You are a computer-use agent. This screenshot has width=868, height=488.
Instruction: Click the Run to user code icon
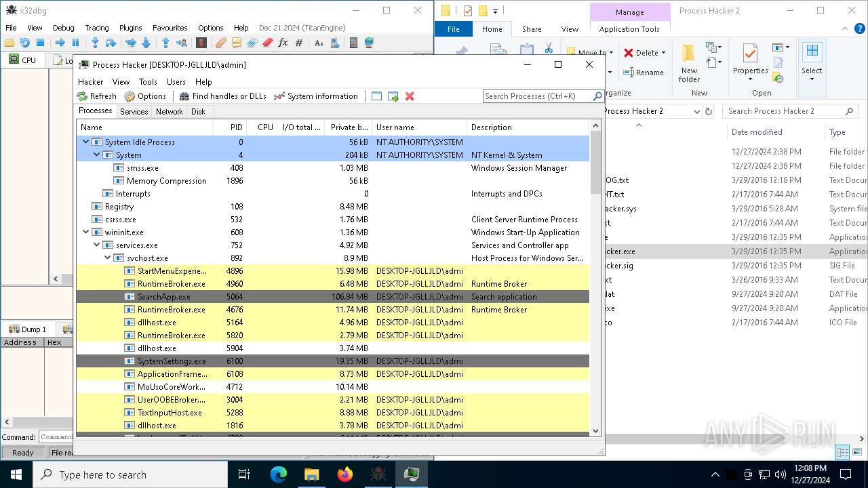181,43
